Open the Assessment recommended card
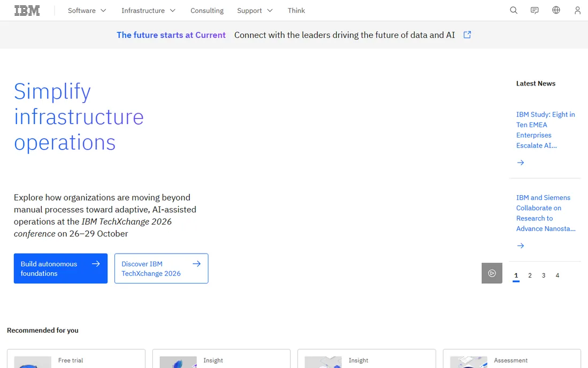Image resolution: width=588 pixels, height=368 pixels. (512, 358)
